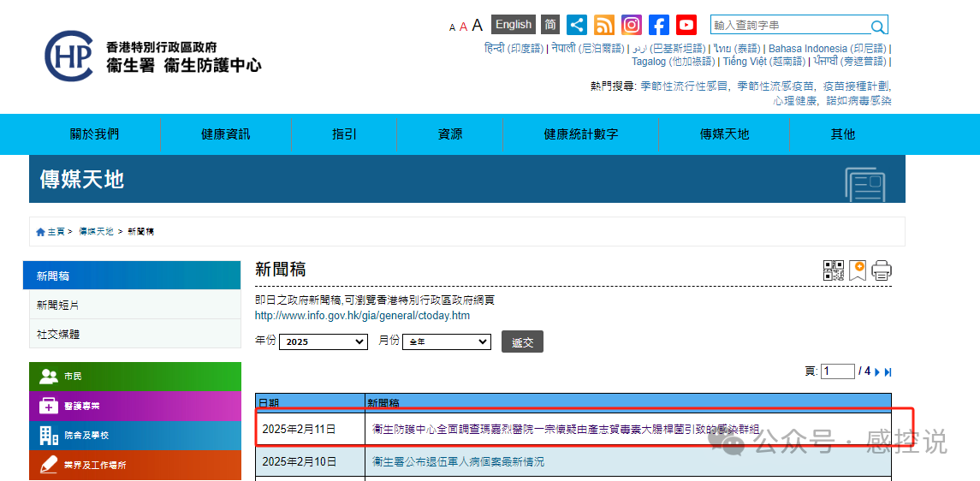Click the search query input field
980x481 pixels.
click(x=790, y=26)
